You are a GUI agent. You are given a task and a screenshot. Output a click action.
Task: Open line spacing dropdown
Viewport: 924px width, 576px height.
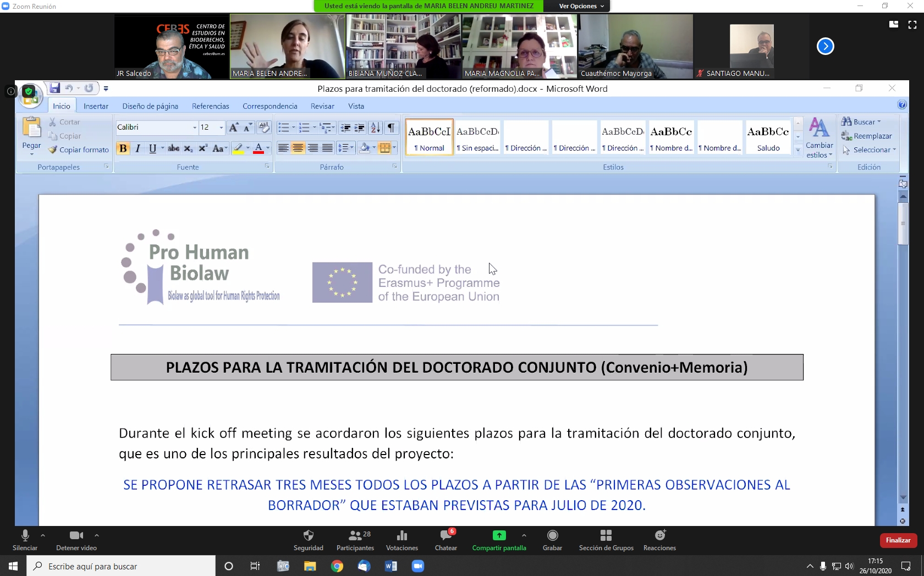coord(345,148)
